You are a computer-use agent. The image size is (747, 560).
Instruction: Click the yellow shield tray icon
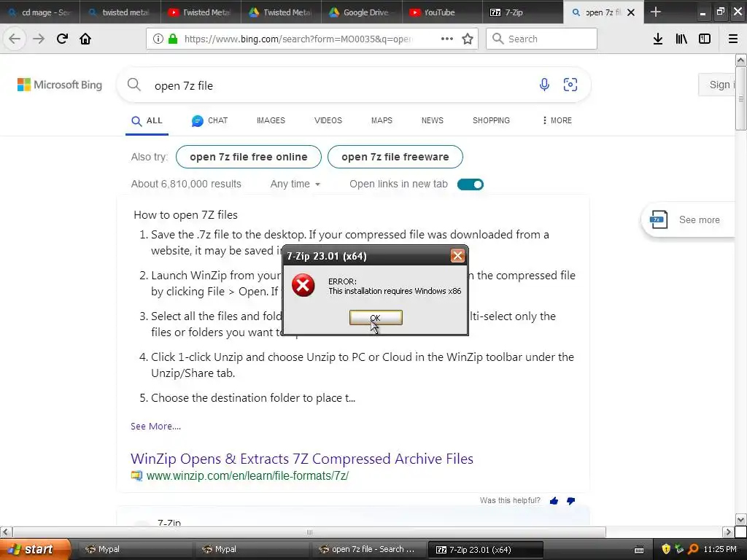click(x=666, y=549)
